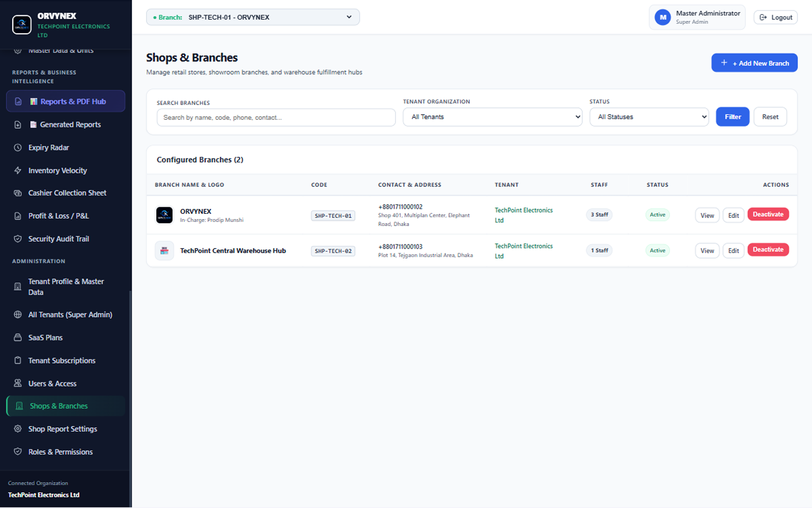Go to Tenant Profile & Master Data
Screen dimensions: 812x508
[x=65, y=287]
